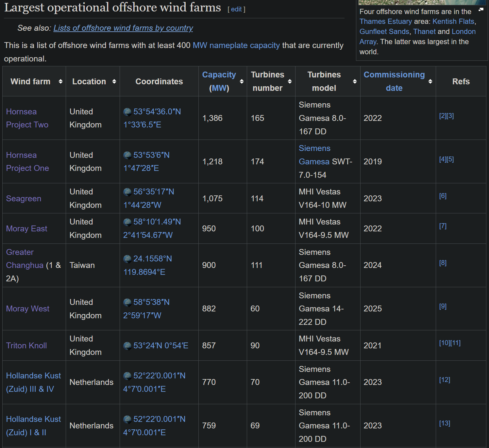This screenshot has width=489, height=448.
Task: Sort the table by Location
Action: tap(114, 81)
